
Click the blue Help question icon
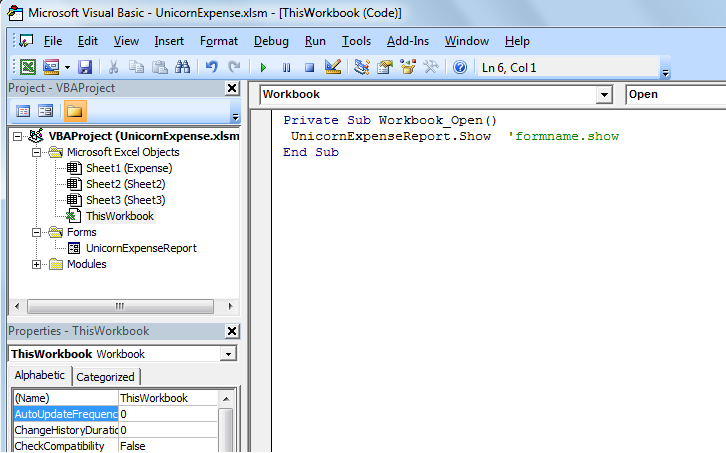pos(460,68)
